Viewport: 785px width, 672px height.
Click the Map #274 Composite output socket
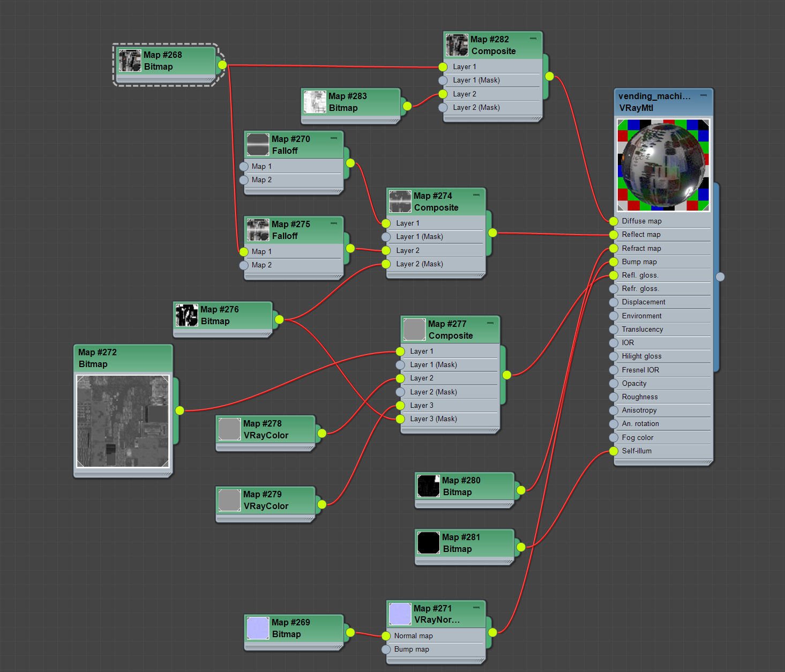(492, 233)
